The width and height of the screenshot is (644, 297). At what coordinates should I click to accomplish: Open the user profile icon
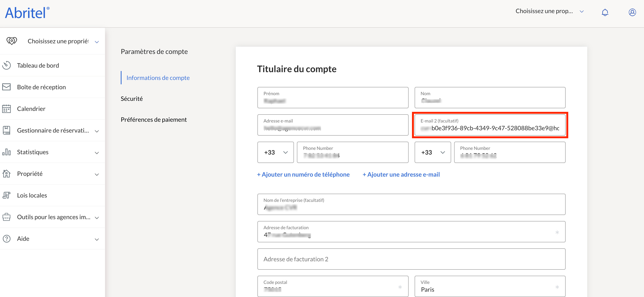click(x=632, y=12)
